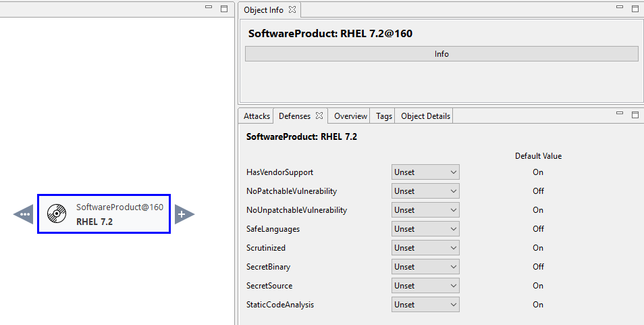This screenshot has height=325, width=644.
Task: Open the HasVendorSupport dropdown
Action: point(425,172)
